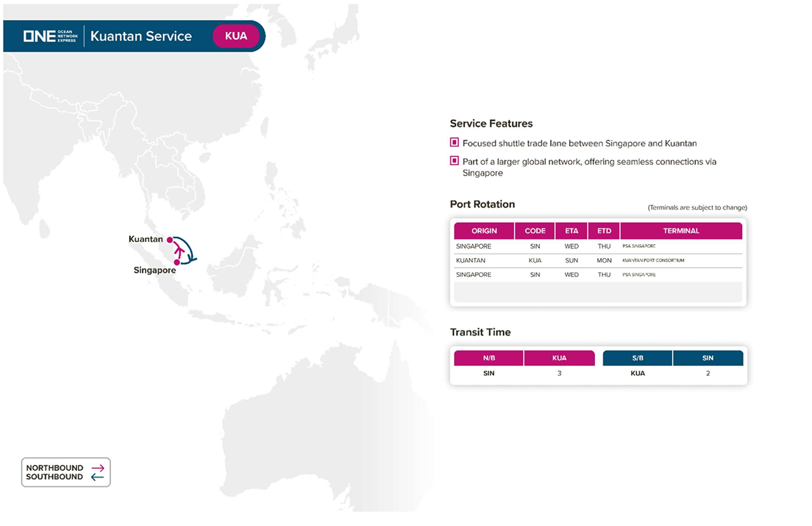Screen dimensions: 812x526
Task: Click the CODE column header
Action: pyautogui.click(x=535, y=231)
